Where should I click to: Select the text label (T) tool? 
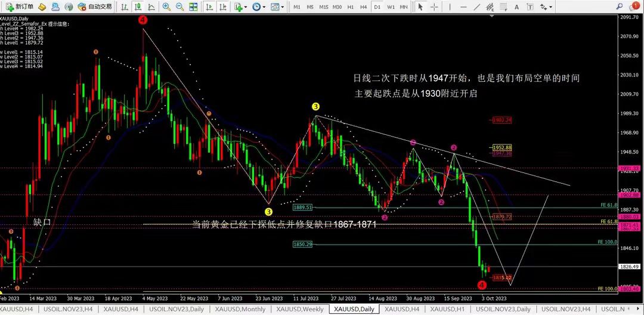coord(530,7)
